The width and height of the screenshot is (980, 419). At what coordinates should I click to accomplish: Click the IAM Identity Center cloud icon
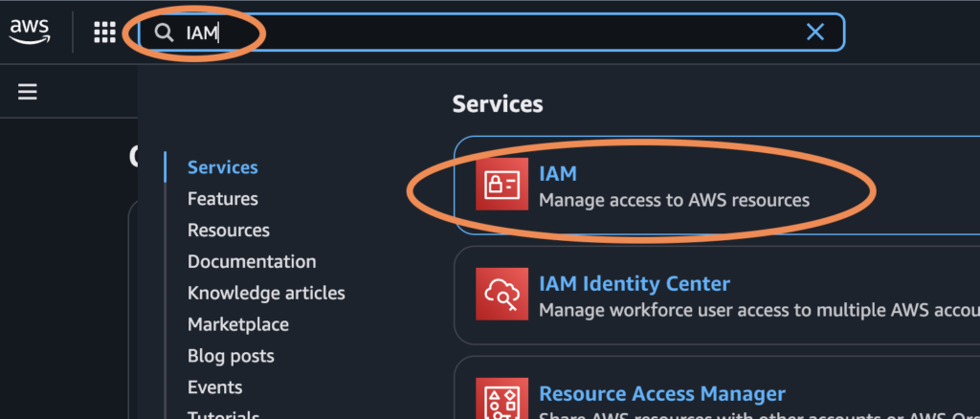(x=502, y=296)
